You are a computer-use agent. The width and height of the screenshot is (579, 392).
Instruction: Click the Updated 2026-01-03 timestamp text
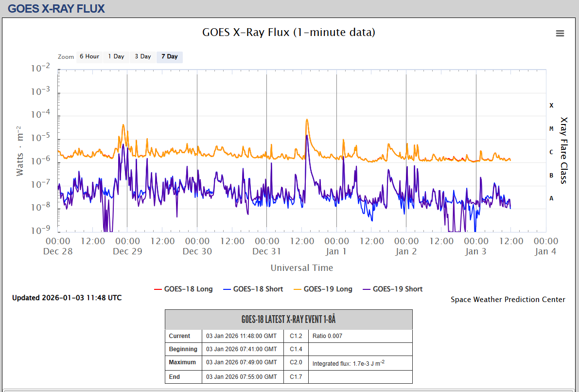67,298
